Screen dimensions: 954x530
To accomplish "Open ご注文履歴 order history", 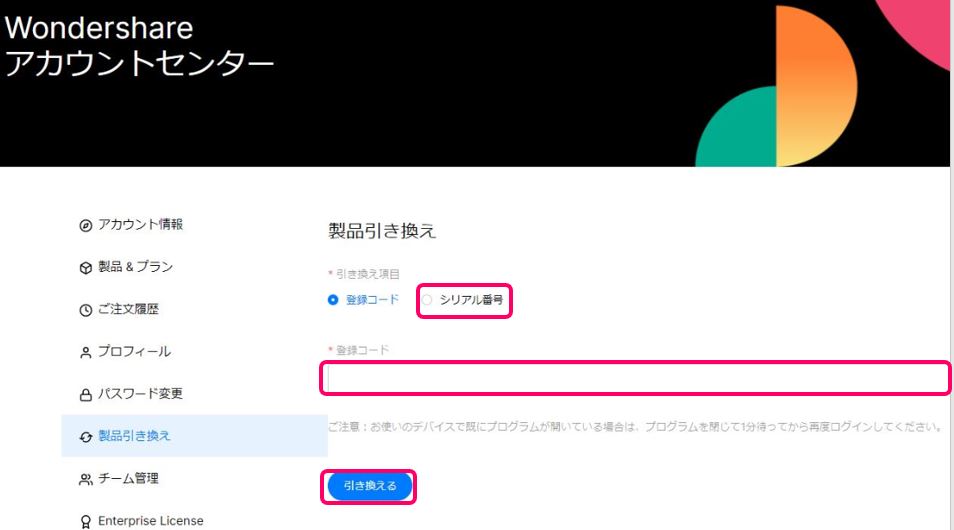I will point(128,309).
